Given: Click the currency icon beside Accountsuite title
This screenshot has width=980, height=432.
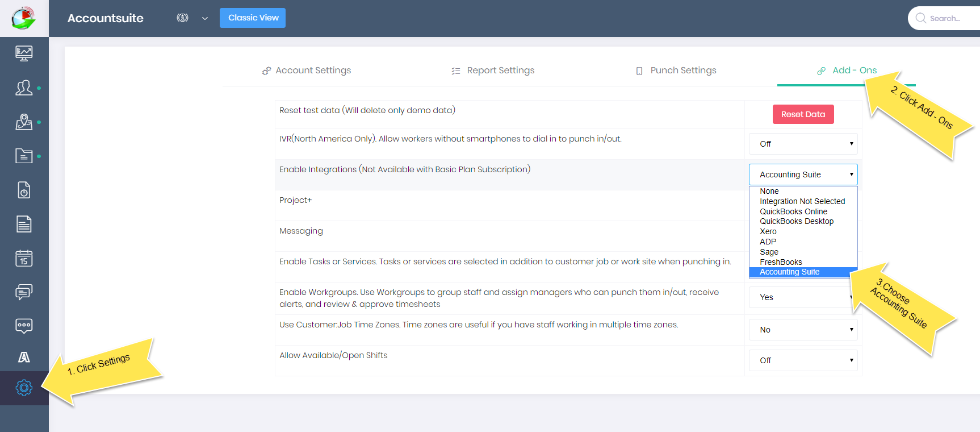Looking at the screenshot, I should [x=182, y=18].
